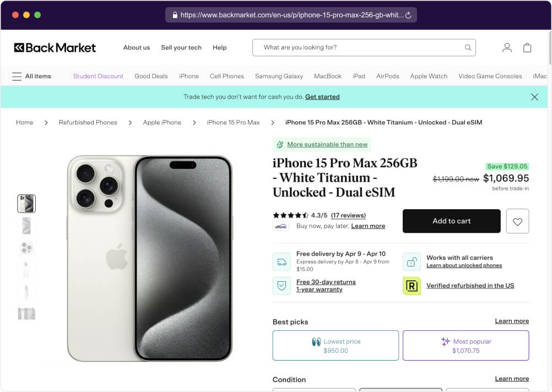
Task: Select the Most popular option
Action: coord(466,346)
